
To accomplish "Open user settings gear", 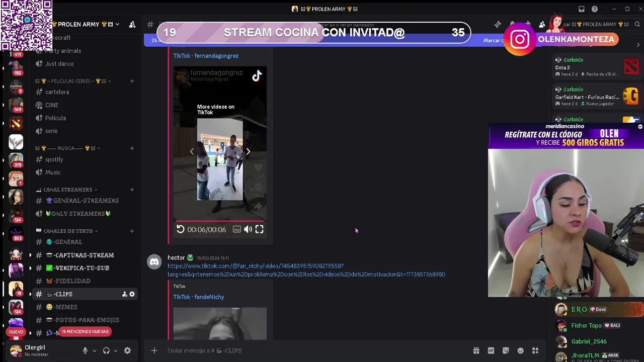I will (x=127, y=350).
